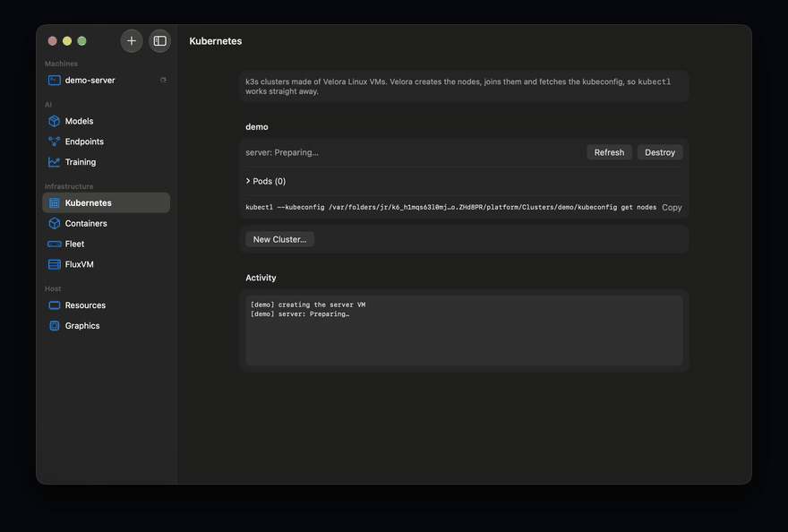Open the demo-server machine
Screen dimensions: 788x532
pos(106,81)
